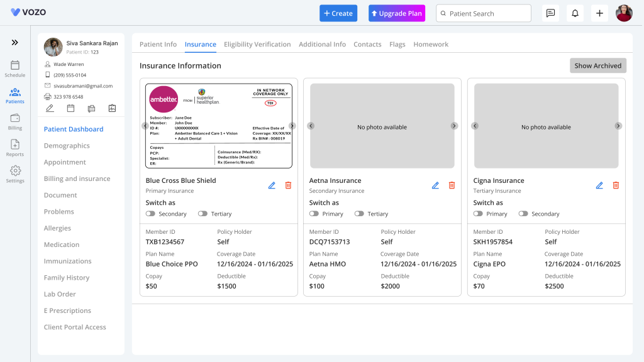Click the plus icon in top bar
Image resolution: width=644 pixels, height=362 pixels.
pyautogui.click(x=599, y=13)
